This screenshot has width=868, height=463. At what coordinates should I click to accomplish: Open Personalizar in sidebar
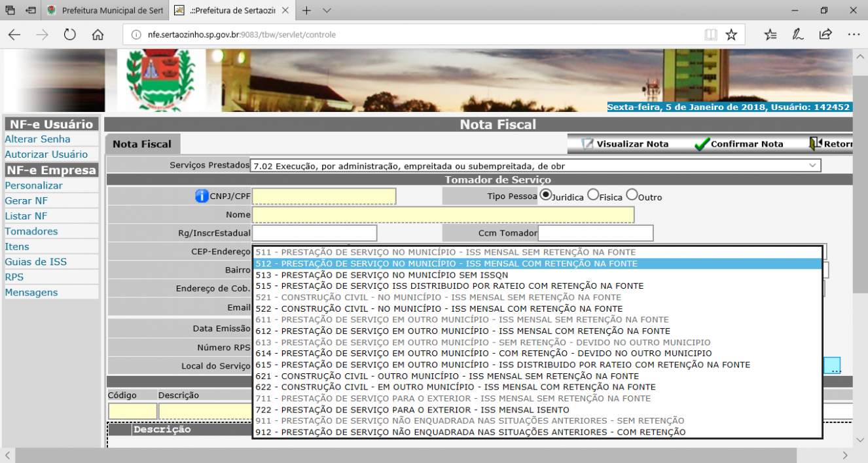[33, 185]
